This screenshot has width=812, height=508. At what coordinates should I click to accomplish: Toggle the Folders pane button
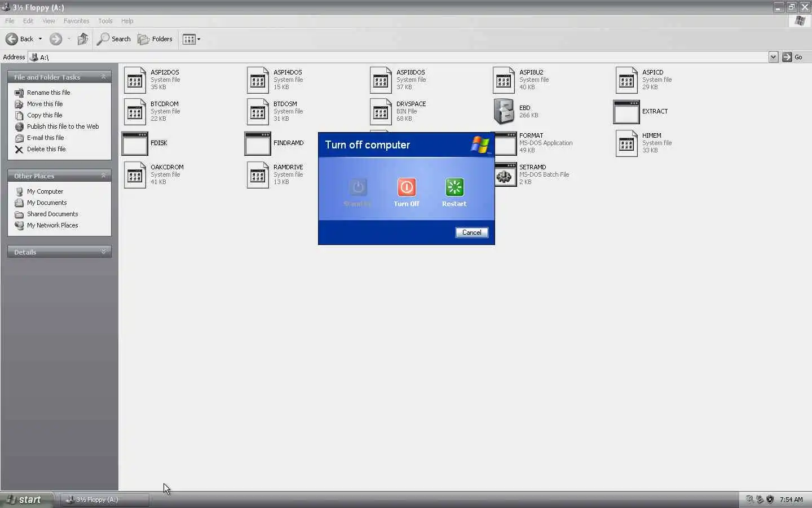(155, 39)
